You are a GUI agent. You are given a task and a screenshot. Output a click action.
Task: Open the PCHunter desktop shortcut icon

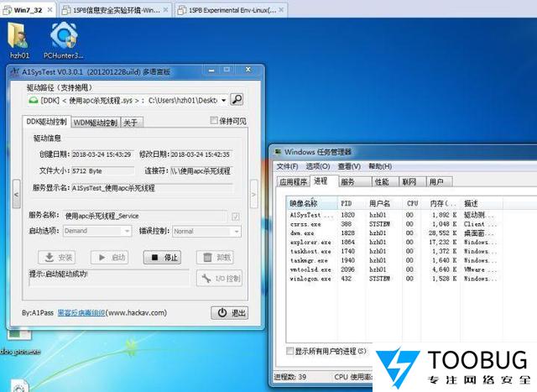coord(64,35)
